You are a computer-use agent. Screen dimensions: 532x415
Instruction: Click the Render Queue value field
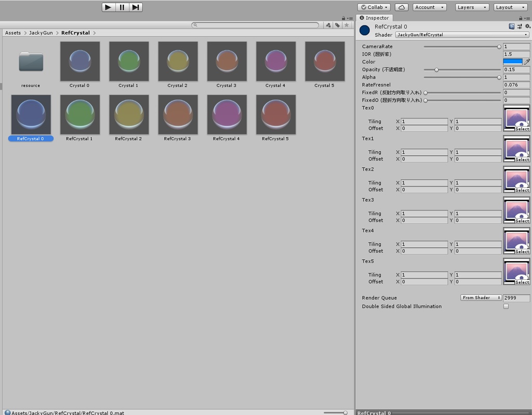(516, 298)
